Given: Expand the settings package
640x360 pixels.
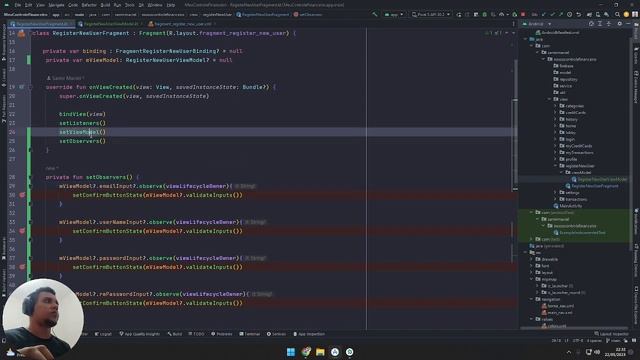Looking at the screenshot, I should click(x=555, y=192).
